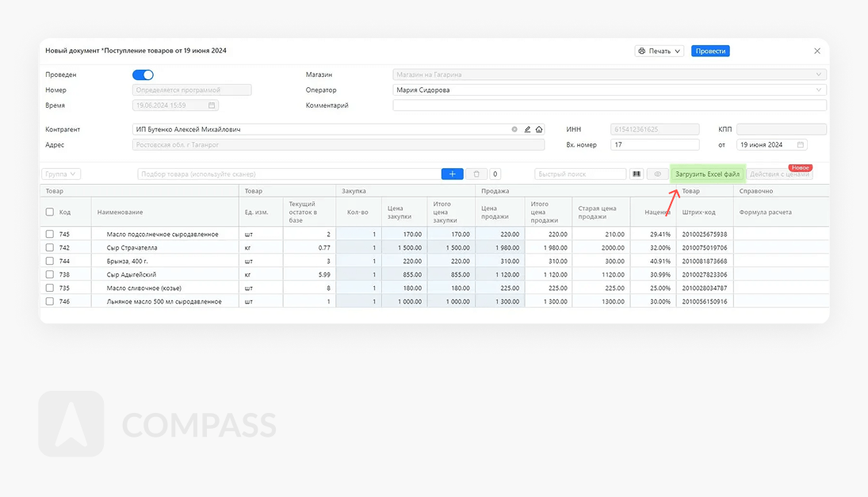Click the house icon beside Контрагент
This screenshot has height=497, width=868.
click(x=539, y=129)
